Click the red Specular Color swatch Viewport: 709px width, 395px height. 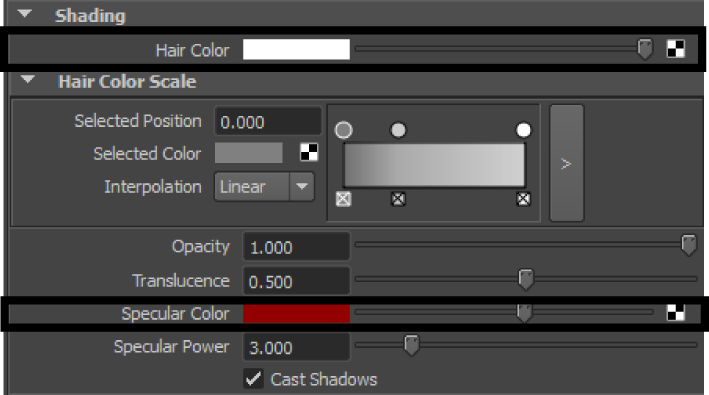click(296, 314)
